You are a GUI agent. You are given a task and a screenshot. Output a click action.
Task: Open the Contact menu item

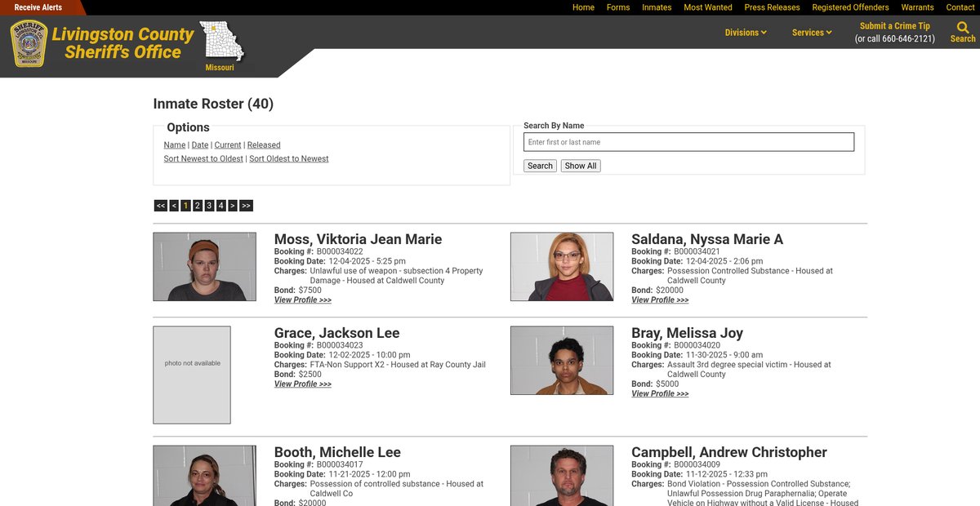point(960,7)
